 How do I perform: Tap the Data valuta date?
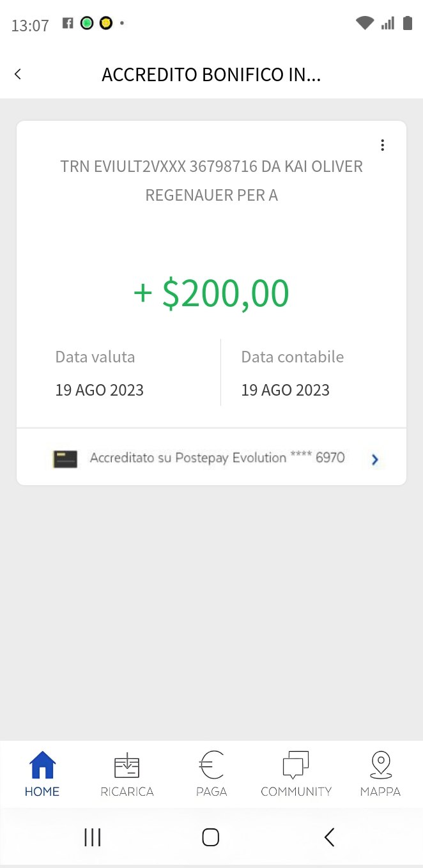click(x=100, y=390)
